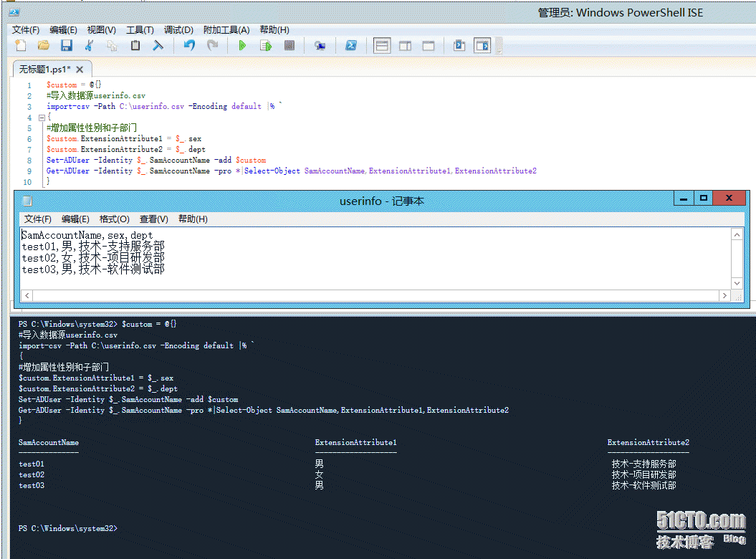Open Notepad's 文件(F) menu
Screen dimensions: 756x559
tap(37, 219)
